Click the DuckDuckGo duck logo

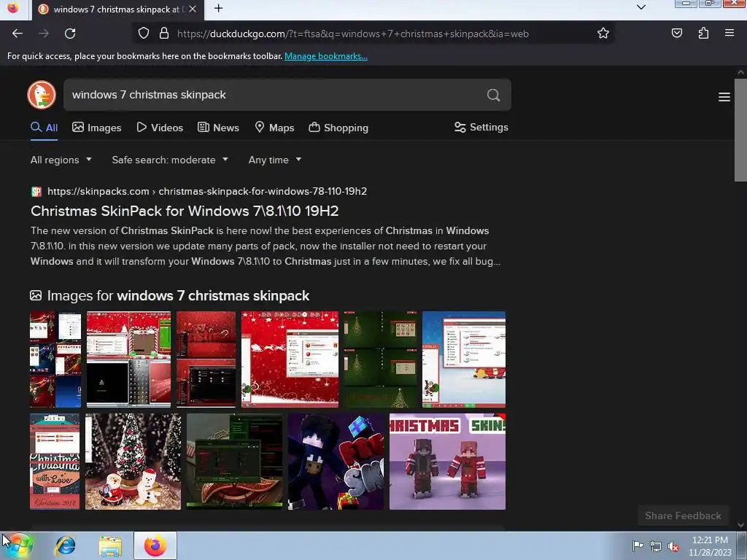42,95
